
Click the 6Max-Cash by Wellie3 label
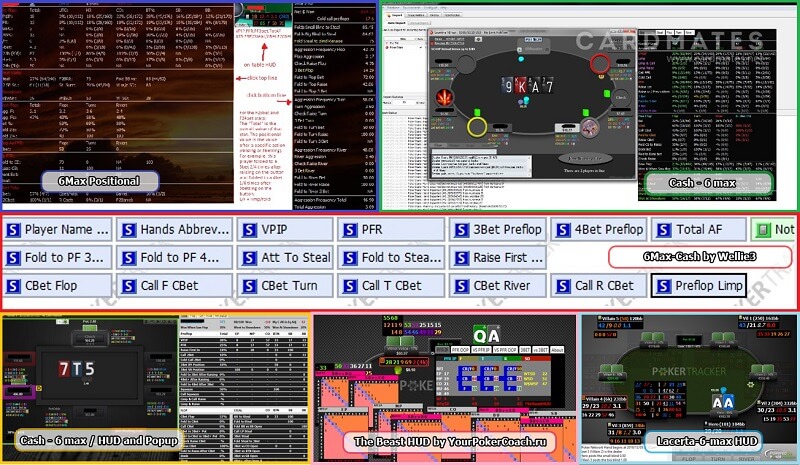(700, 258)
